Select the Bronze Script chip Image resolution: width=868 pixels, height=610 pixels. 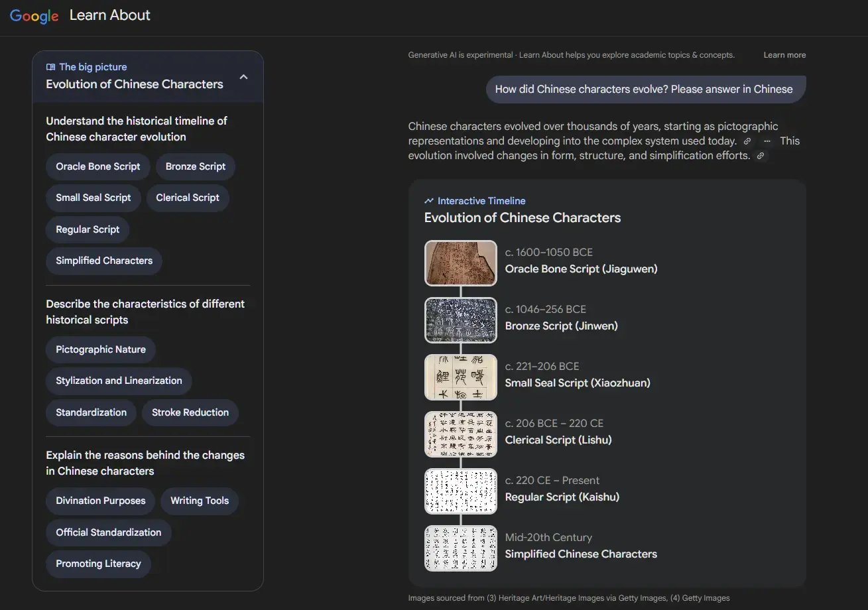point(196,166)
